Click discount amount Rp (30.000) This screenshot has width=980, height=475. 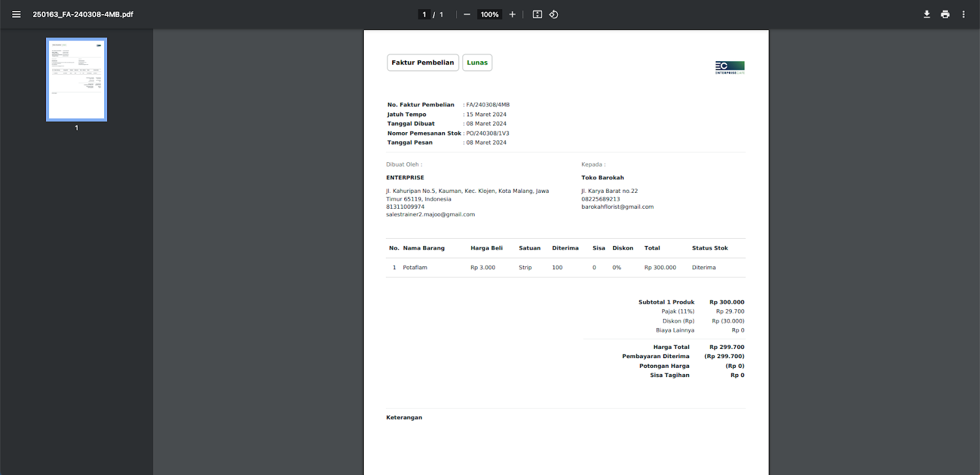pyautogui.click(x=728, y=321)
